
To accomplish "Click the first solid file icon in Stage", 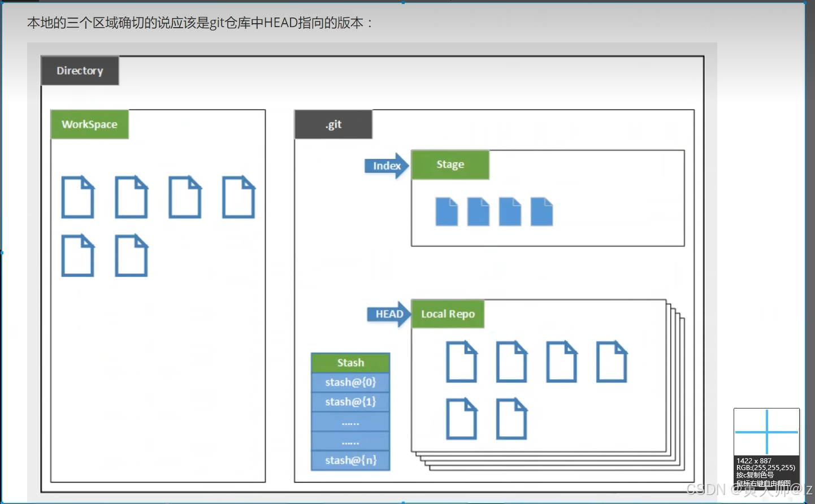I will 446,212.
